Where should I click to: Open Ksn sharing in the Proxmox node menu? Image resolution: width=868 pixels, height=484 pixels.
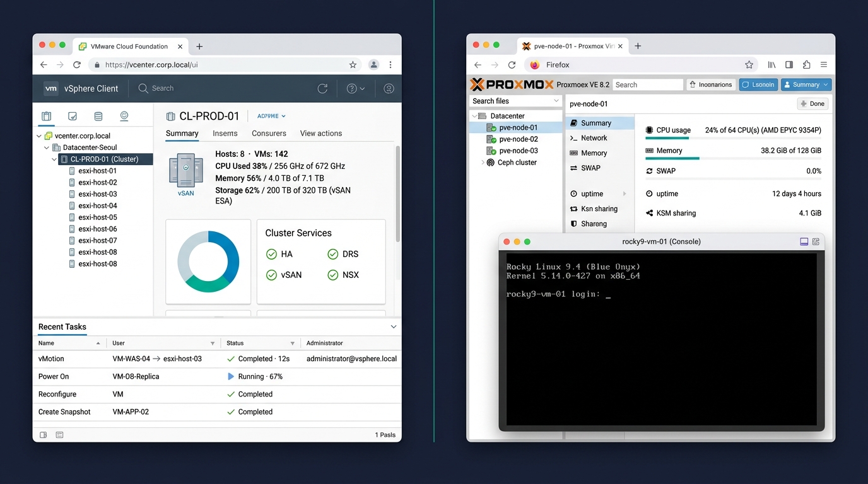(x=599, y=209)
